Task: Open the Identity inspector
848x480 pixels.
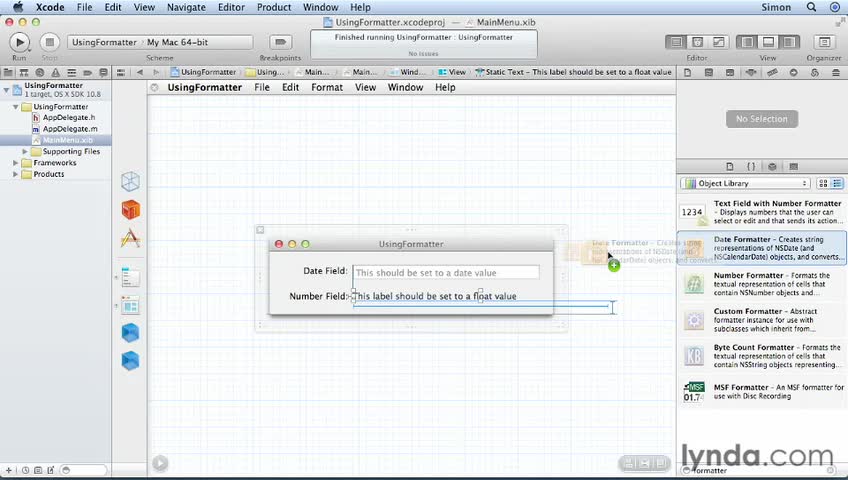Action: (x=730, y=72)
